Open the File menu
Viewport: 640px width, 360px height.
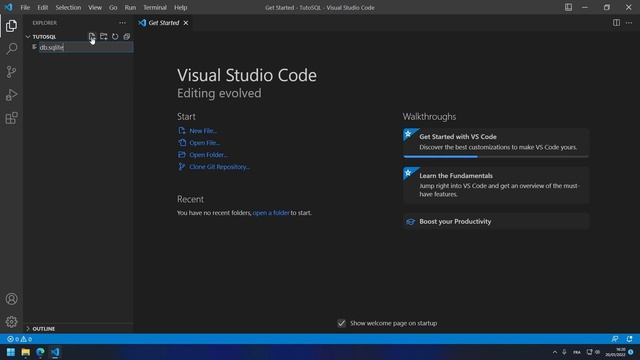point(25,7)
